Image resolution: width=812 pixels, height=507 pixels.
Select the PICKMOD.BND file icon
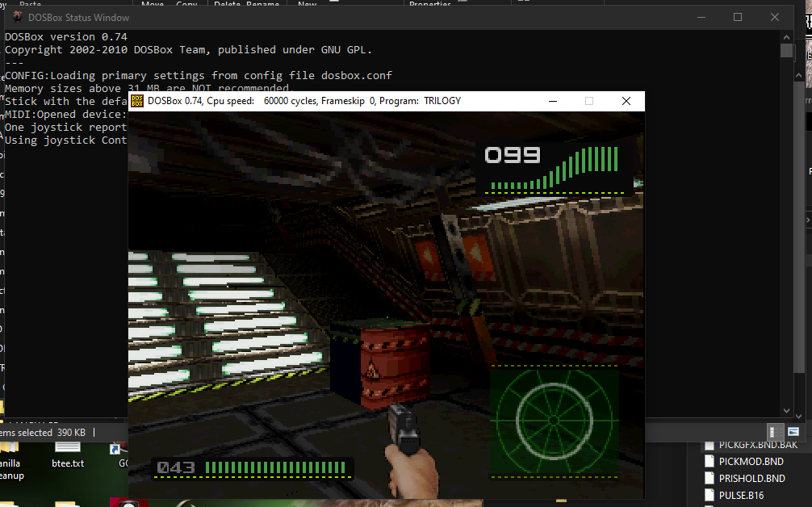pyautogui.click(x=709, y=462)
